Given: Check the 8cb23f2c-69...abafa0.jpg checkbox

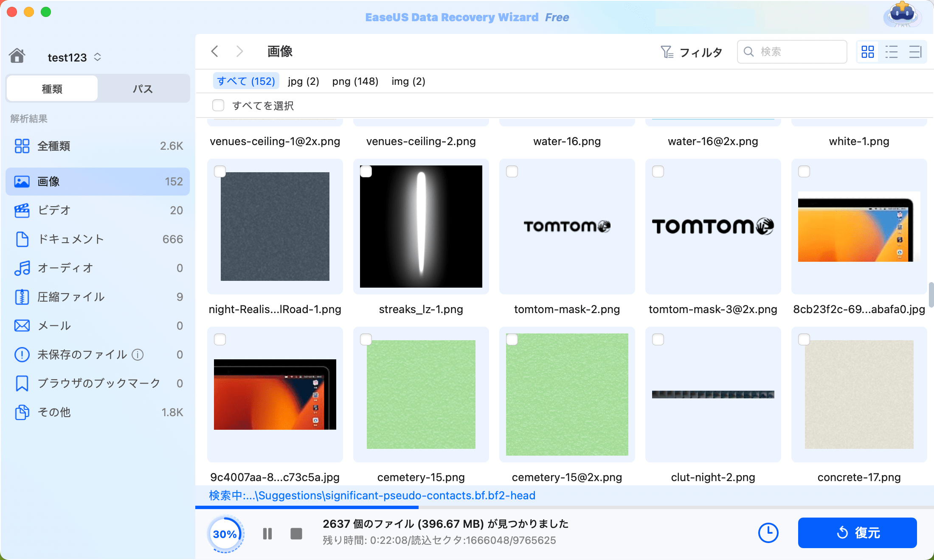Looking at the screenshot, I should (804, 171).
